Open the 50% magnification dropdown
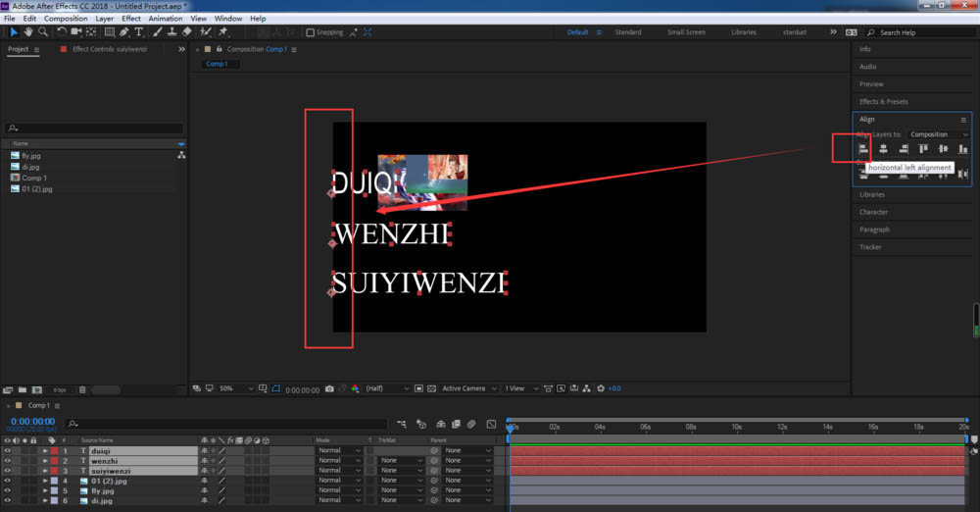The width and height of the screenshot is (980, 512). coord(236,388)
